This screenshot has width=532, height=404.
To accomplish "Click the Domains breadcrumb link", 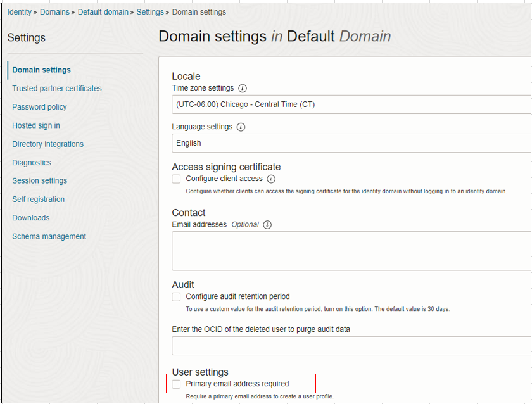I will click(54, 12).
